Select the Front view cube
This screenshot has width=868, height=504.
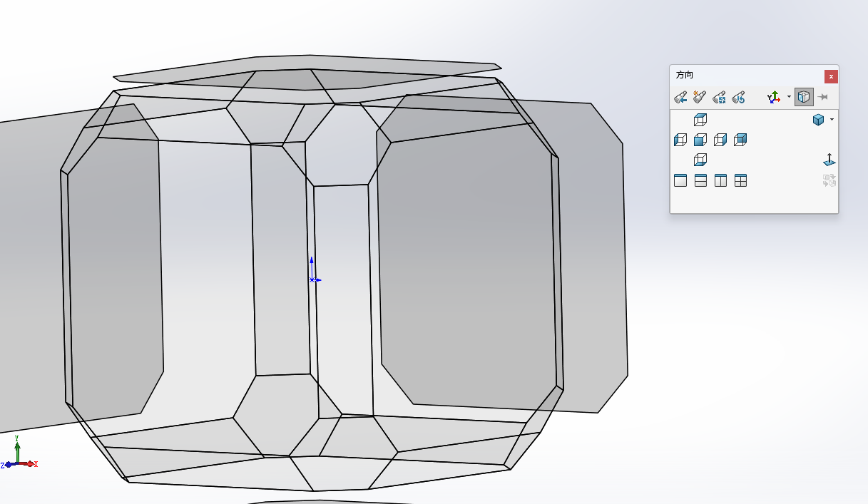point(700,140)
